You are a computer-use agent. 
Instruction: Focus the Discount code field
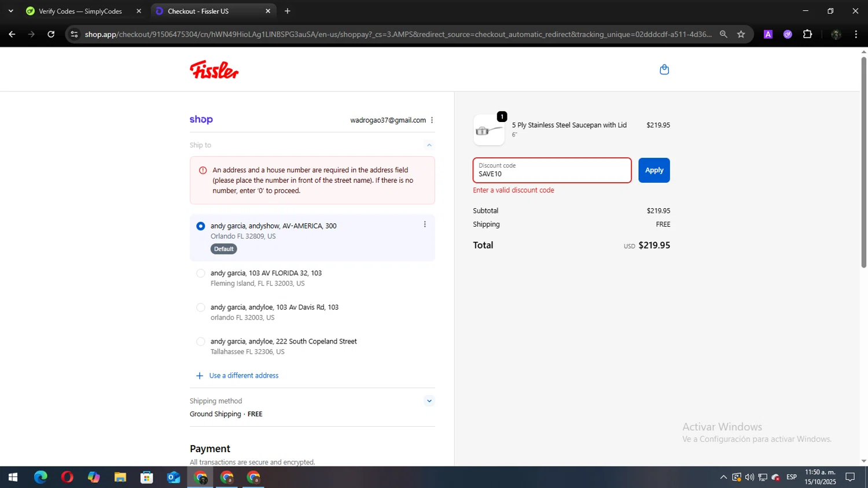(552, 170)
